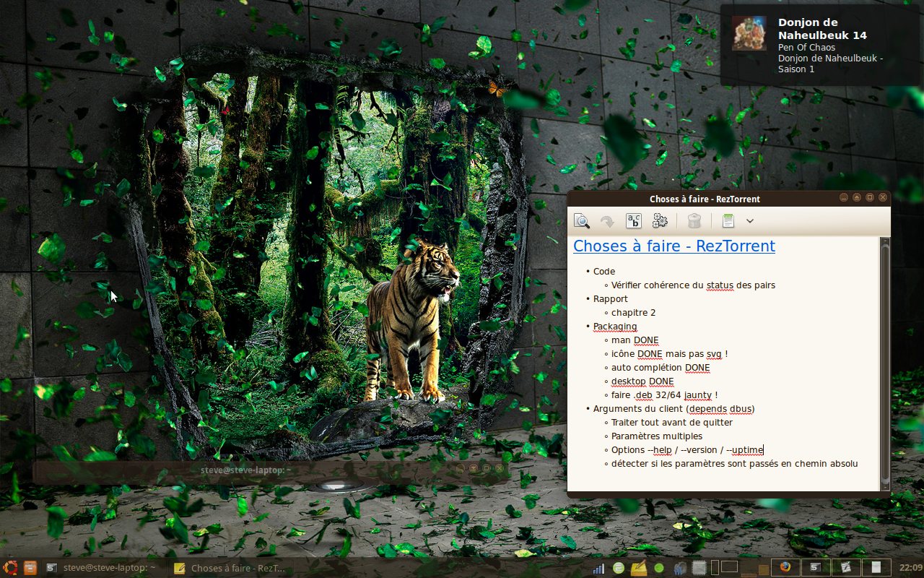
Task: Click the notebook icon in note toolbar
Action: tap(728, 221)
